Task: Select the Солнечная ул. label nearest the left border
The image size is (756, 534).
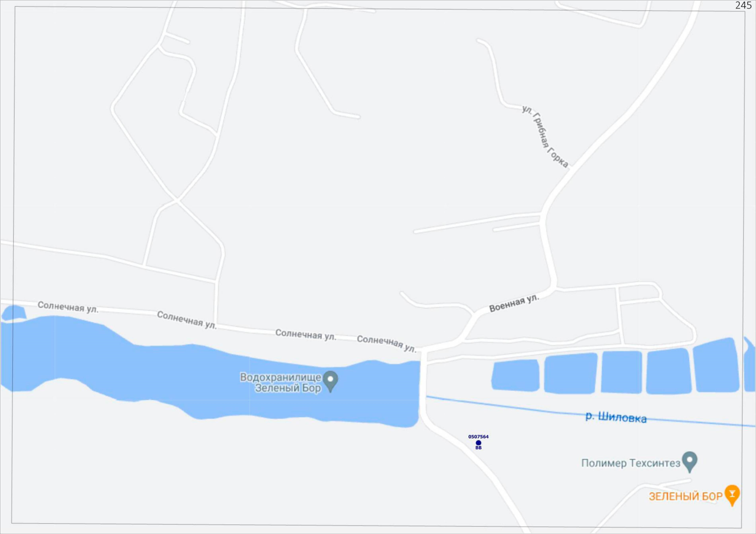Action: coord(68,307)
